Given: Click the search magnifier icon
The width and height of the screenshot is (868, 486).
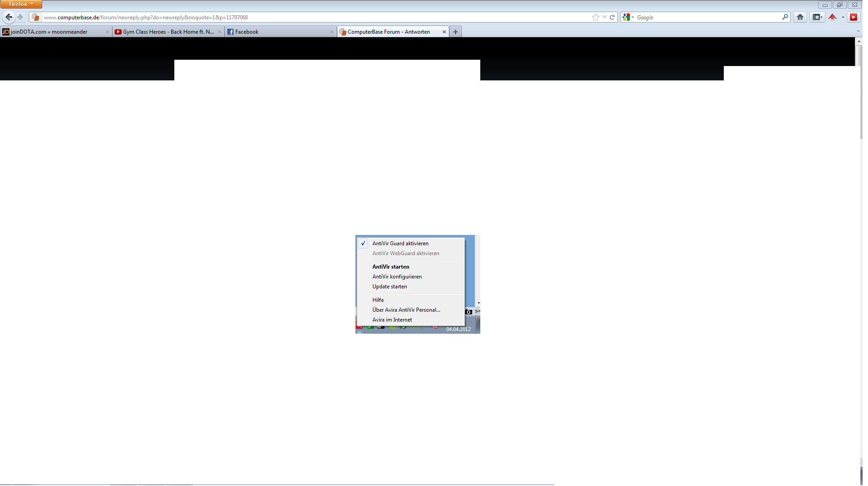Looking at the screenshot, I should point(785,17).
